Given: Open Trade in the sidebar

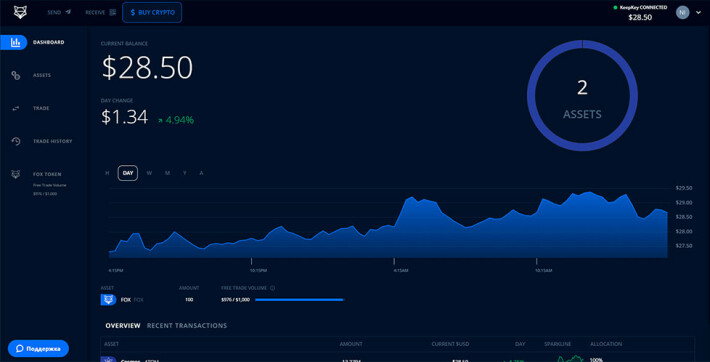Looking at the screenshot, I should 41,108.
